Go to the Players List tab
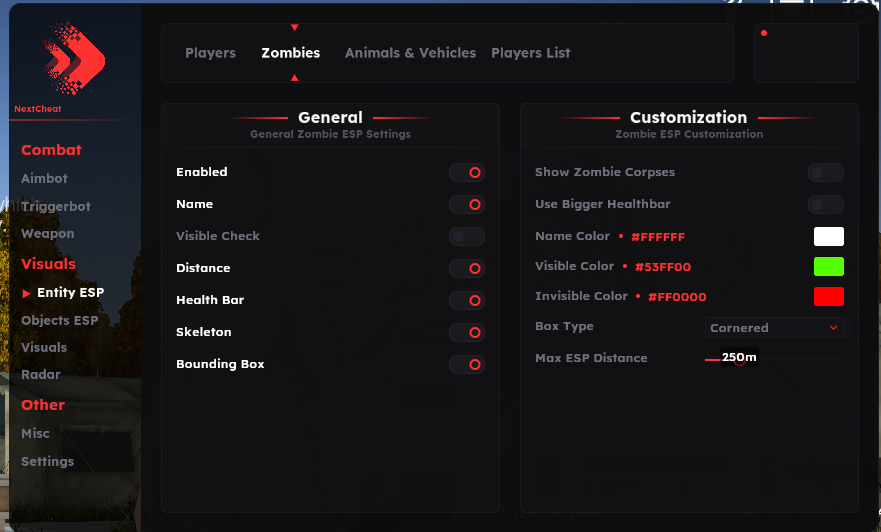The height and width of the screenshot is (532, 881). click(530, 53)
